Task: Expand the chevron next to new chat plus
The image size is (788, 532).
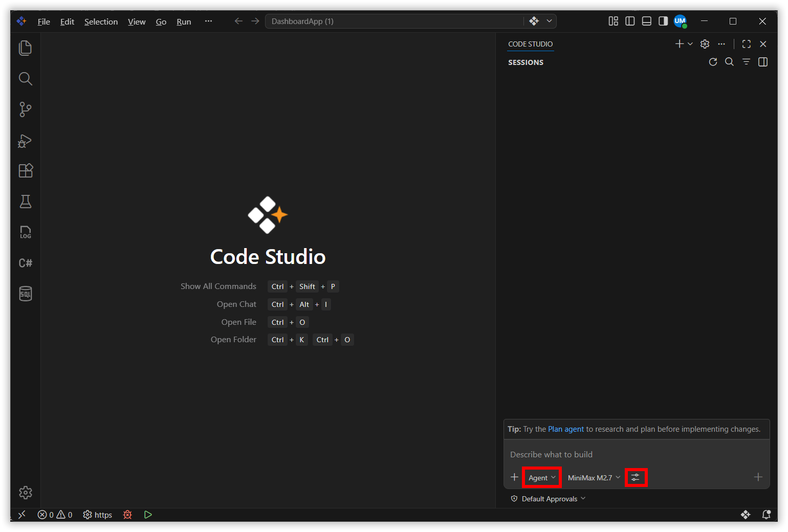Action: click(690, 44)
